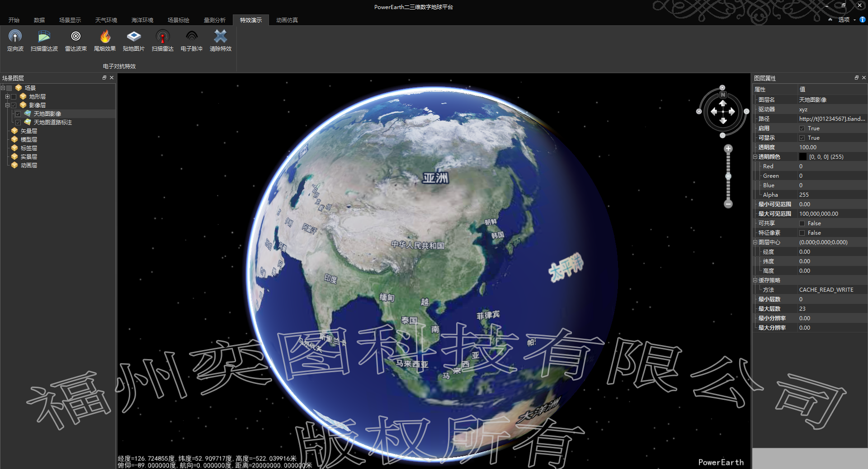Toggle the 场景 root checkbox
Viewport: 868px width, 469px height.
point(9,88)
